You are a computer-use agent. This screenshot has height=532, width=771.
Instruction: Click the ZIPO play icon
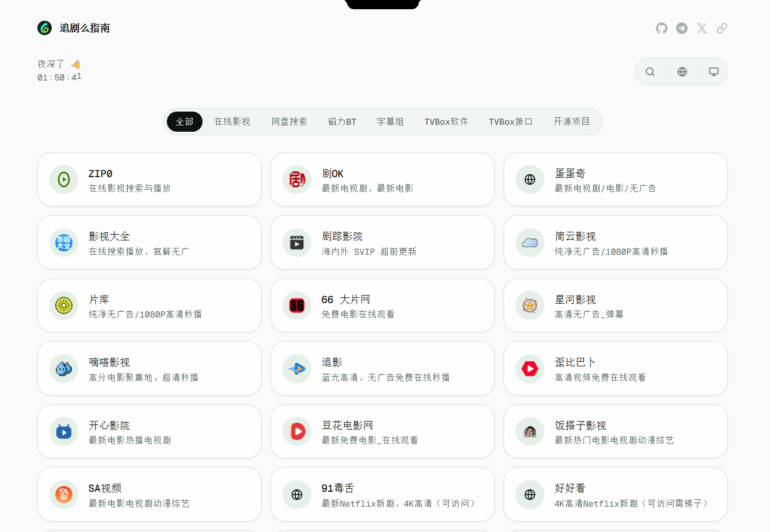[64, 179]
